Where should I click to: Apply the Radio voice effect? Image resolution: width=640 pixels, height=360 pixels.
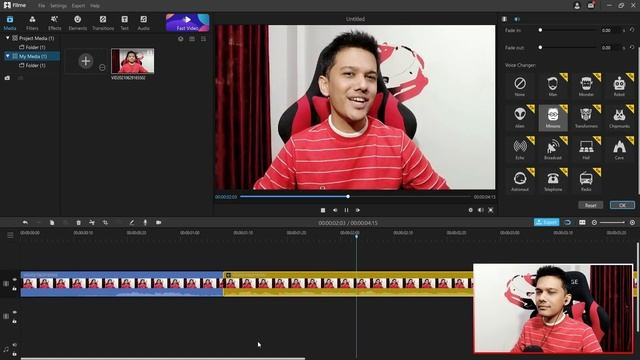[x=586, y=180]
